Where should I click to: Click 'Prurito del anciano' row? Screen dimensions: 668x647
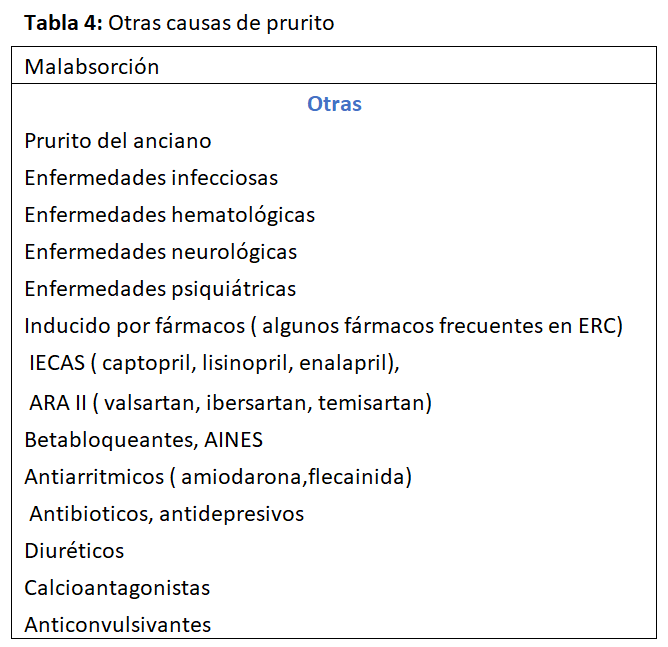coord(118,141)
